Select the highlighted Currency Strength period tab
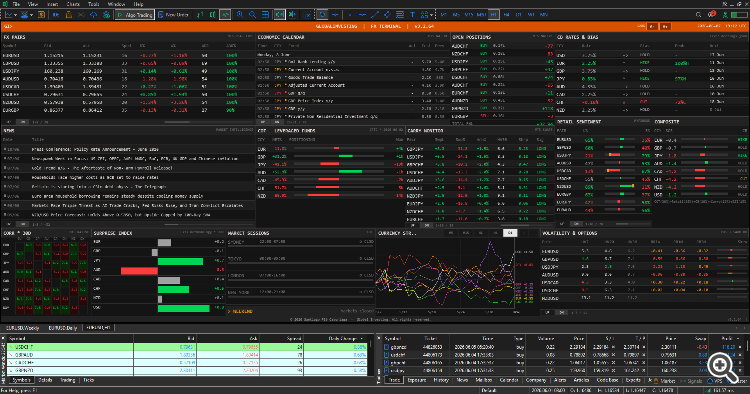Screen dimensions: 750x394 [x=510, y=233]
